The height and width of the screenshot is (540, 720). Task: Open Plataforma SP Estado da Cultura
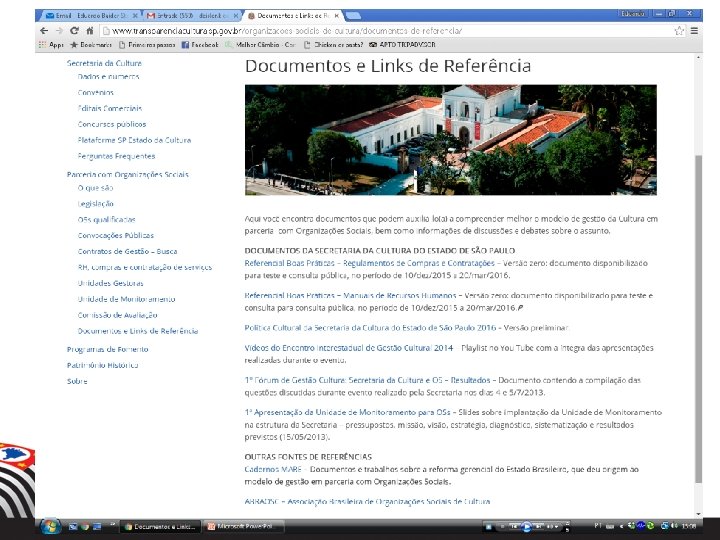134,140
